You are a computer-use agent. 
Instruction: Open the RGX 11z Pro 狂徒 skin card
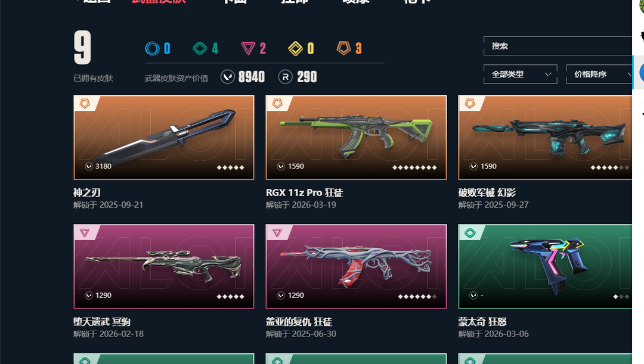pyautogui.click(x=356, y=138)
